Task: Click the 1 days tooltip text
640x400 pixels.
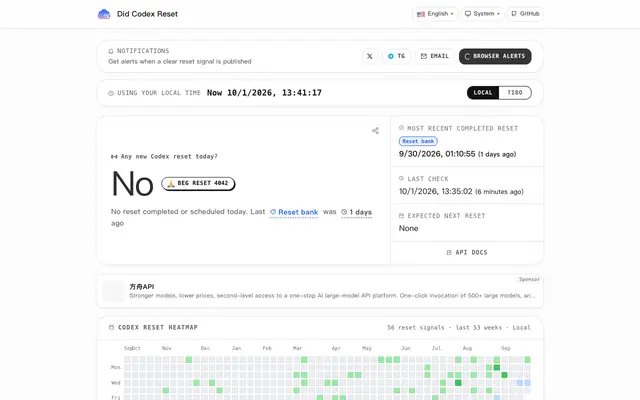Action: coord(357,212)
